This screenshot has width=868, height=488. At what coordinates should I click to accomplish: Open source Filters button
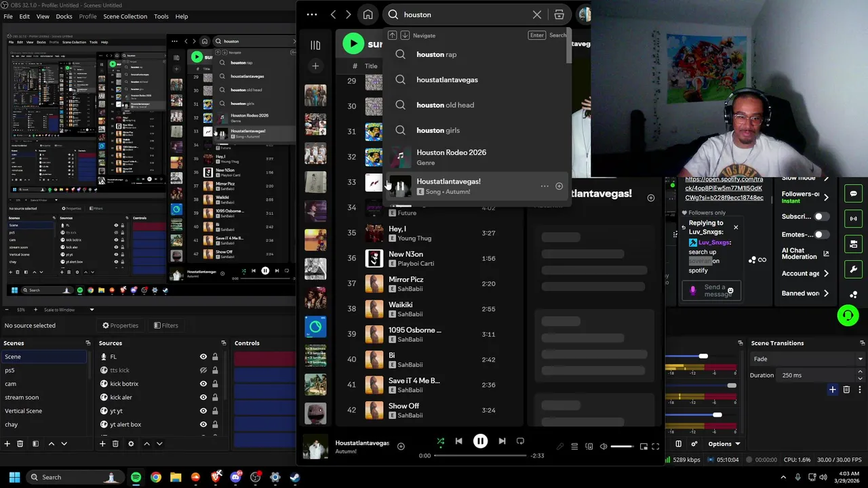tap(165, 325)
